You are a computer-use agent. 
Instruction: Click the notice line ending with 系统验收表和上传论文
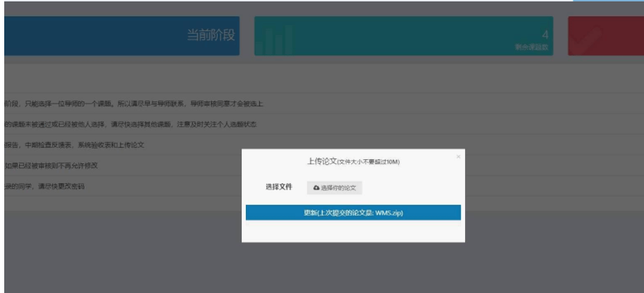[x=74, y=145]
